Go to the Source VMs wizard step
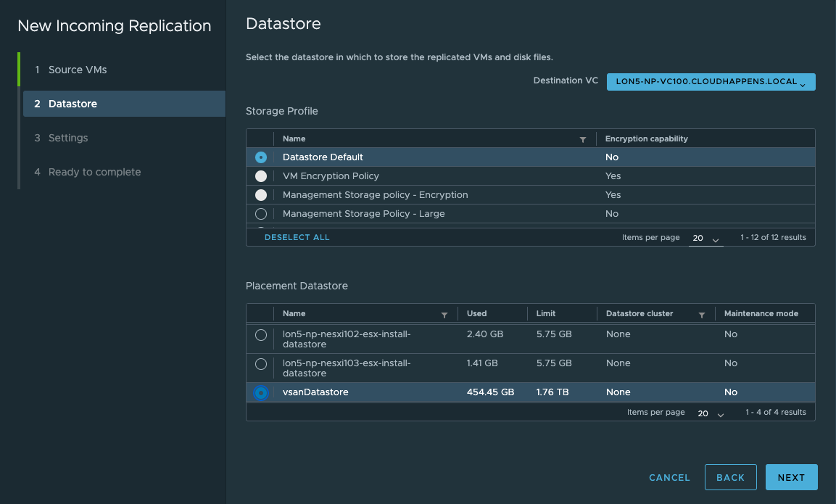Image resolution: width=836 pixels, height=504 pixels. click(x=77, y=70)
